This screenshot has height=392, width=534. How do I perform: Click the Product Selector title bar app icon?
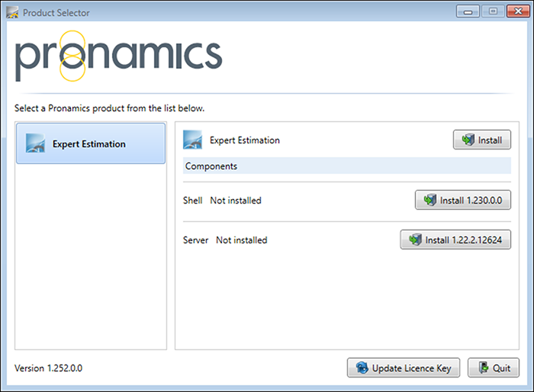tap(13, 13)
